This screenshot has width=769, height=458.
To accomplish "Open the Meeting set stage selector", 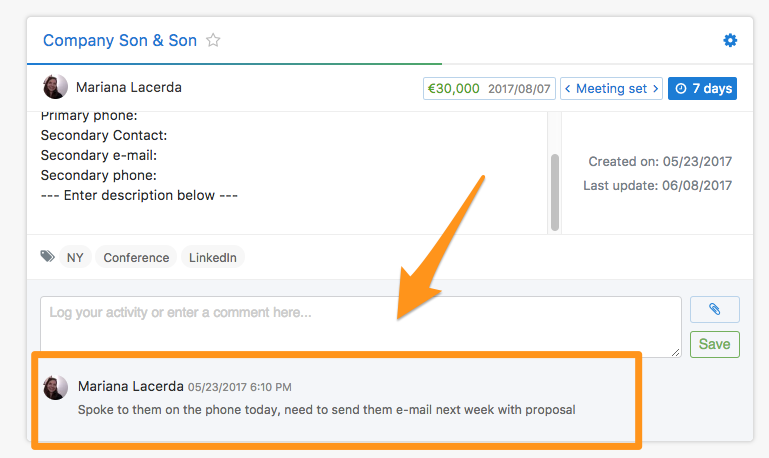I will tap(611, 88).
